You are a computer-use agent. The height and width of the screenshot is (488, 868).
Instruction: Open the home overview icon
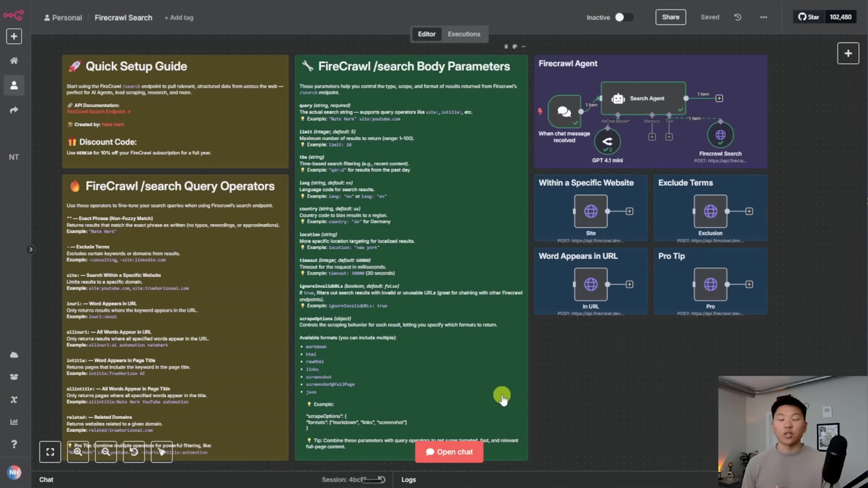(x=14, y=61)
